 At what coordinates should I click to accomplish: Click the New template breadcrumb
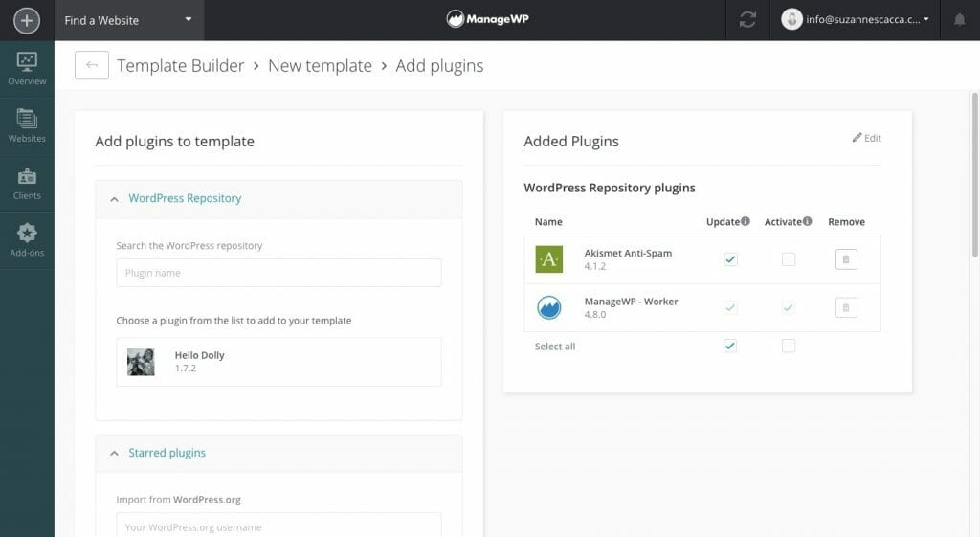[x=320, y=66]
